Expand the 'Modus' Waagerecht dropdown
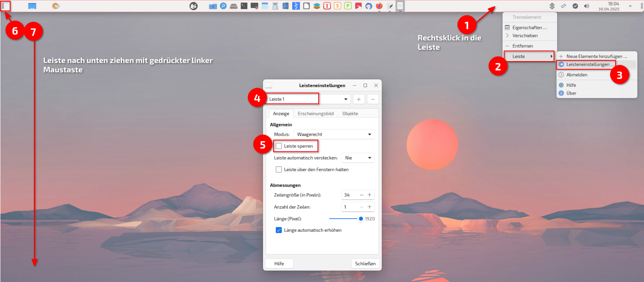 334,135
